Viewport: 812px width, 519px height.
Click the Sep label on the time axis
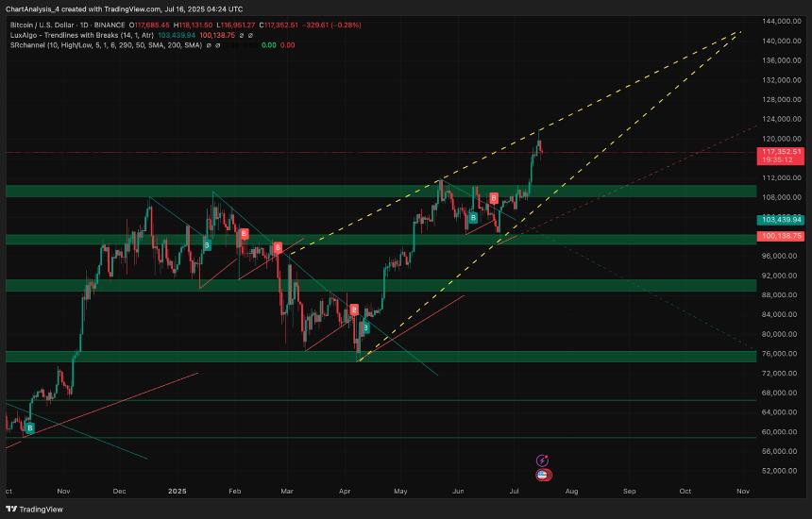tap(629, 491)
